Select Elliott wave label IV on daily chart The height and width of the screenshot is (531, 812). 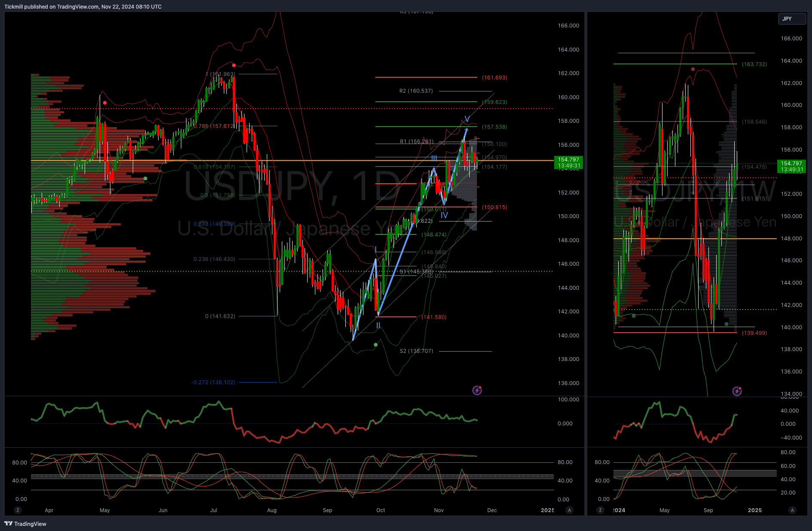[x=444, y=215]
